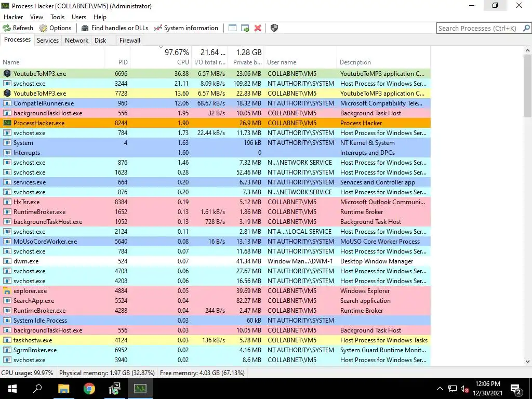Select MoUsoCoreWorker.exe row

(216, 242)
